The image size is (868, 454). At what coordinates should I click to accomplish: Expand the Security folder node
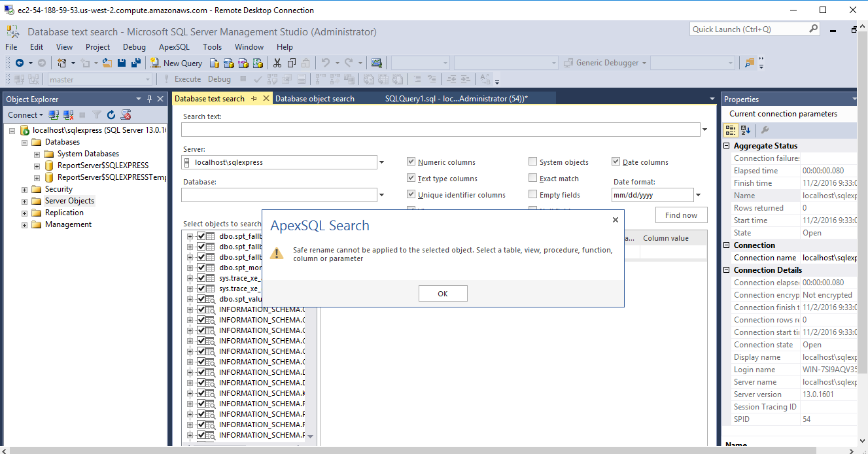[x=25, y=189]
